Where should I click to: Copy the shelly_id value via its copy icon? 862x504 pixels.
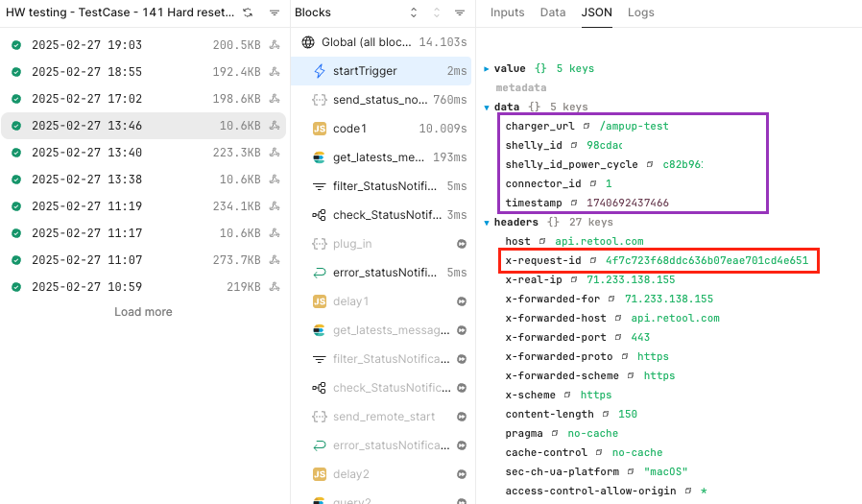(x=574, y=145)
